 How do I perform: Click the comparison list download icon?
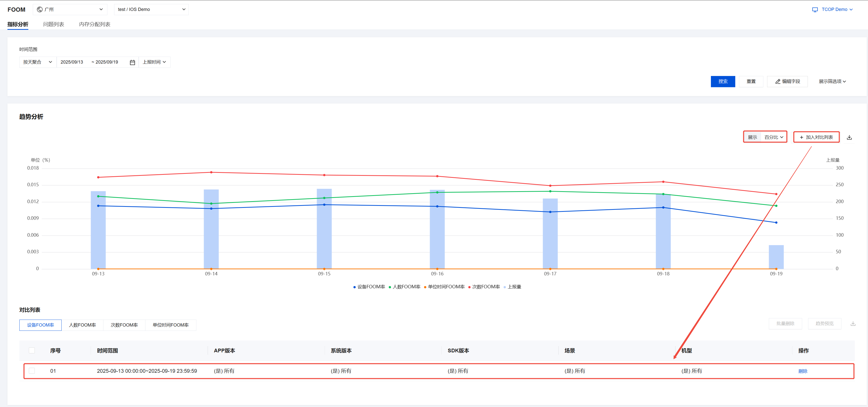pyautogui.click(x=853, y=324)
